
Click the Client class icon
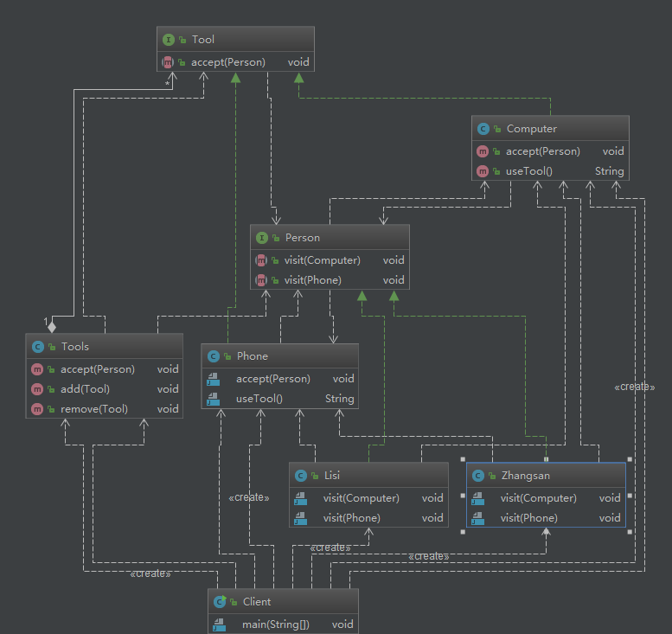[220, 602]
